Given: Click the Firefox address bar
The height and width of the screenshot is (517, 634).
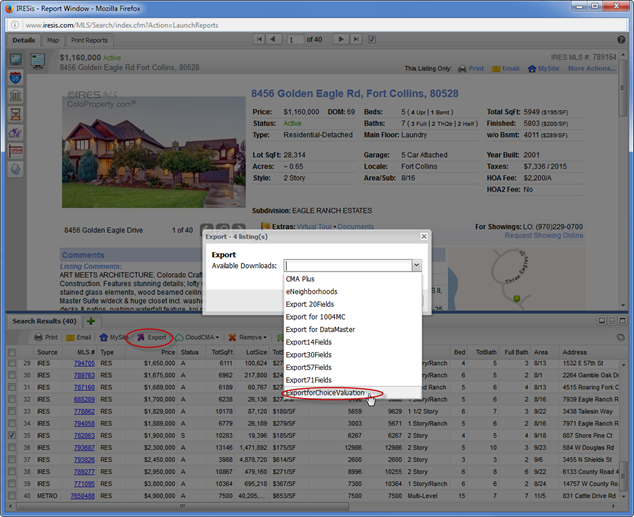Looking at the screenshot, I should coord(315,25).
